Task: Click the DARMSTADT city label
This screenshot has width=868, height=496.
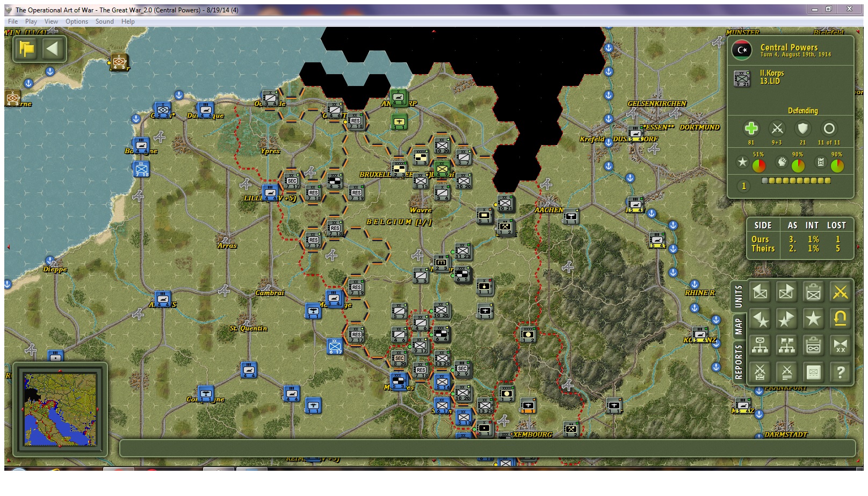Action: [786, 434]
